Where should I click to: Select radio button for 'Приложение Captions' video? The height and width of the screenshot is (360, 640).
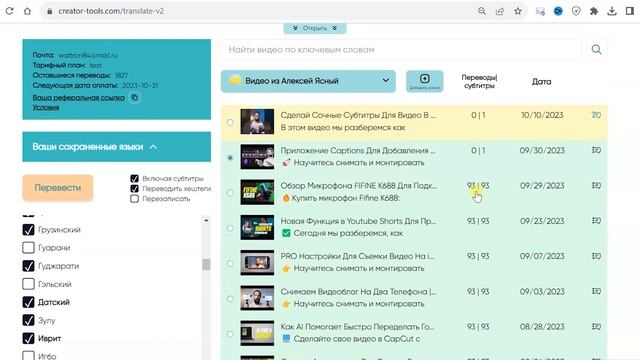pyautogui.click(x=230, y=158)
